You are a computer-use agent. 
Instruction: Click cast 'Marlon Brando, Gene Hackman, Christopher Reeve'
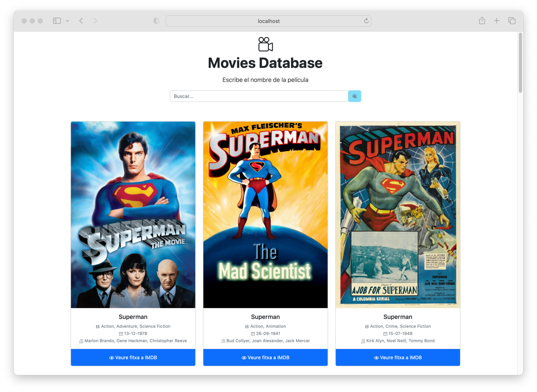[136, 341]
